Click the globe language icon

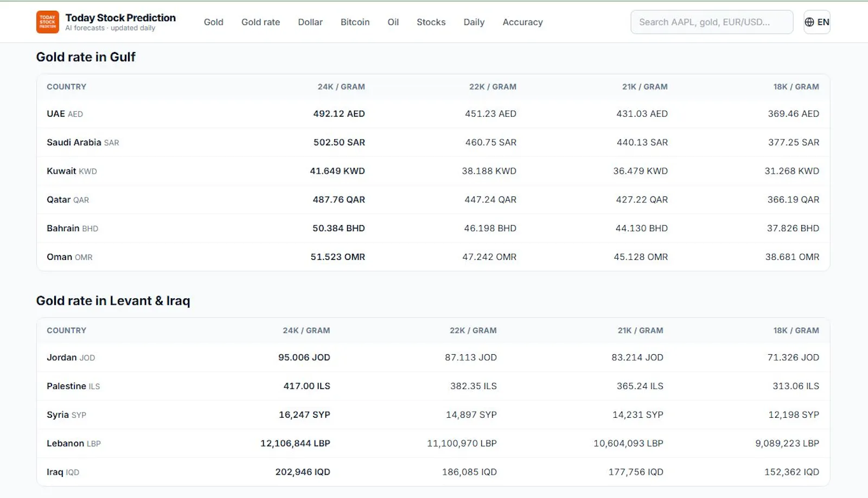click(x=809, y=22)
